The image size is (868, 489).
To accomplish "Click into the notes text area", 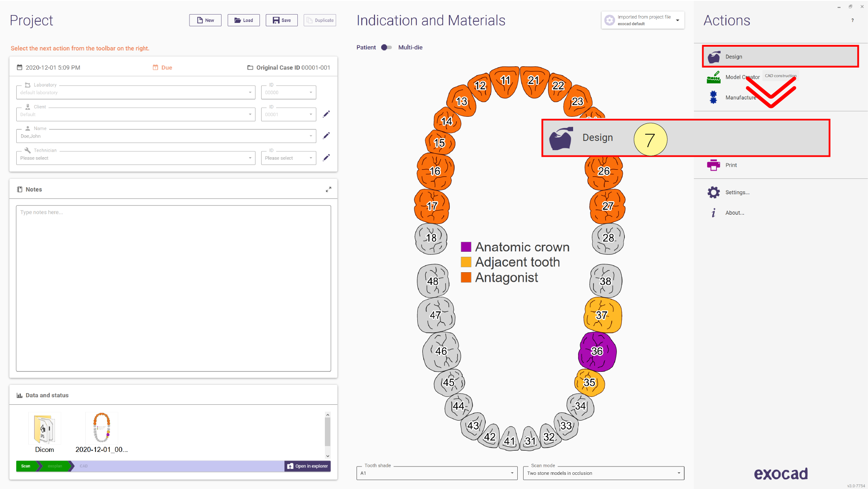I will click(173, 288).
